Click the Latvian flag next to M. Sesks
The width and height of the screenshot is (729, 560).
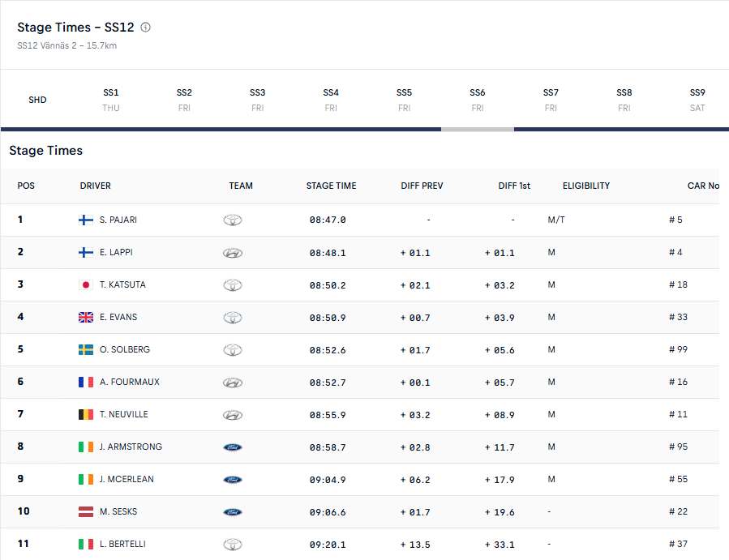[x=85, y=511]
